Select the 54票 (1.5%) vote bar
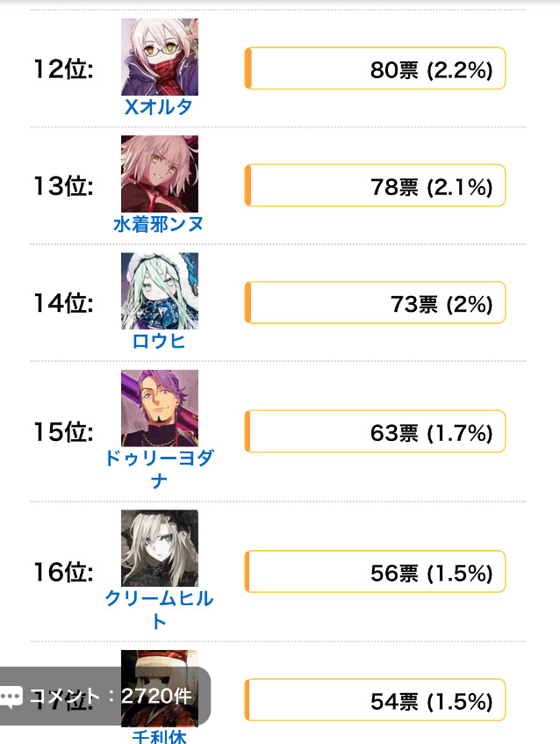Image resolution: width=560 pixels, height=744 pixels. (375, 701)
